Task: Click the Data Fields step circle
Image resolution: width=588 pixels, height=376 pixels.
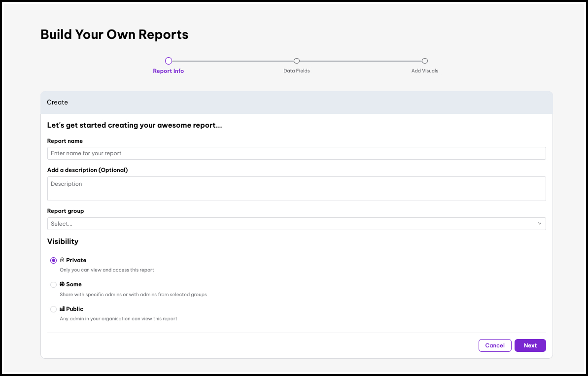Action: point(297,61)
